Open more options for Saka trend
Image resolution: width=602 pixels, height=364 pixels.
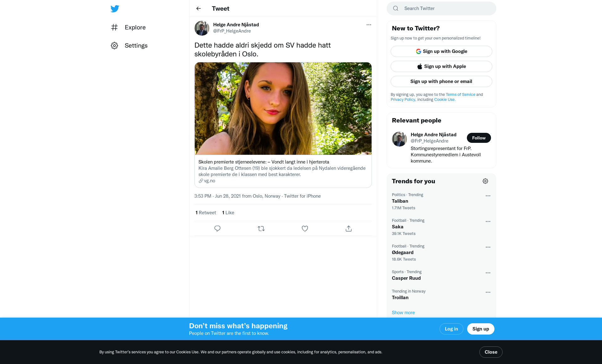click(x=488, y=221)
